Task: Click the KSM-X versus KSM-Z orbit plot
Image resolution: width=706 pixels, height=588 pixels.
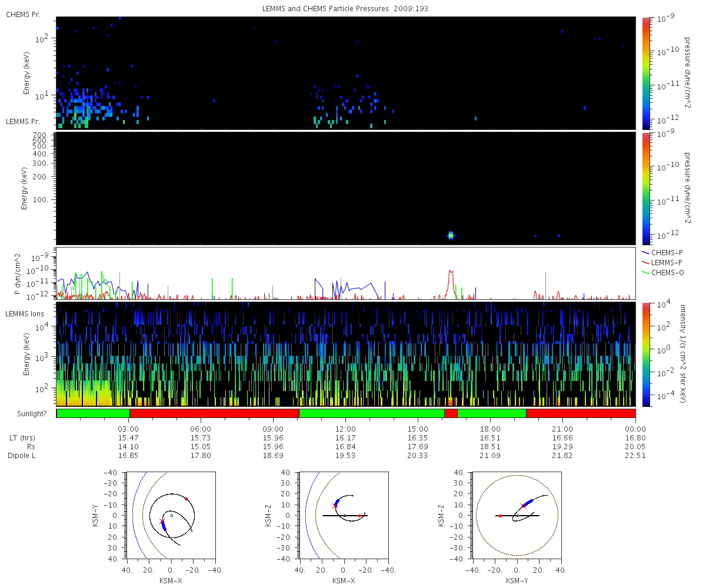Action: (x=344, y=515)
